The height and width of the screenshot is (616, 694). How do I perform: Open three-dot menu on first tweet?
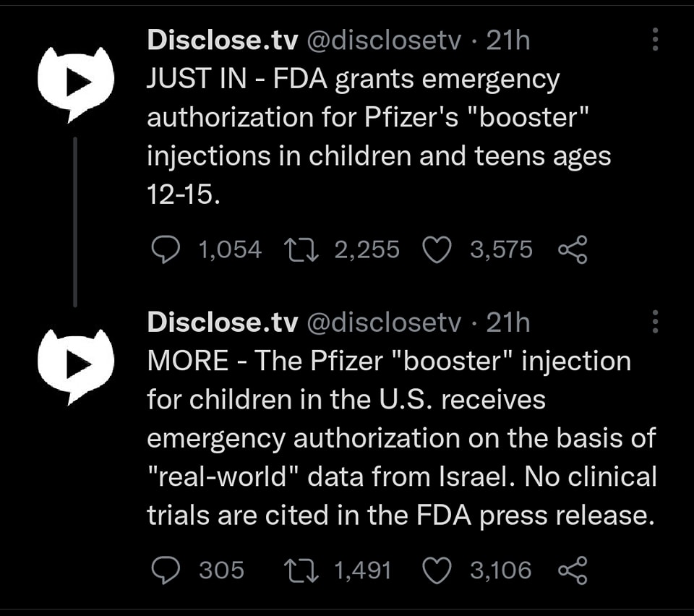[655, 40]
